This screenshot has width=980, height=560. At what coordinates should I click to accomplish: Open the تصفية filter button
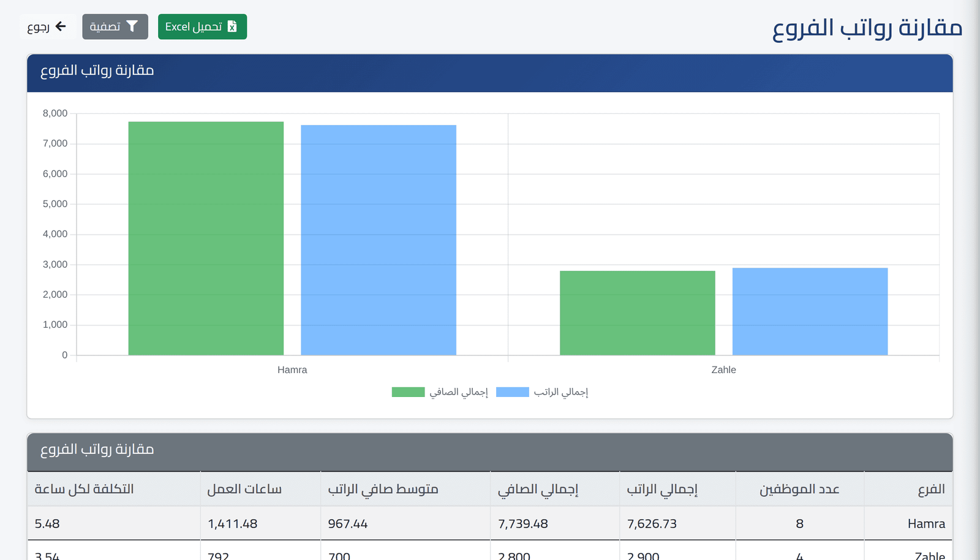tap(115, 27)
